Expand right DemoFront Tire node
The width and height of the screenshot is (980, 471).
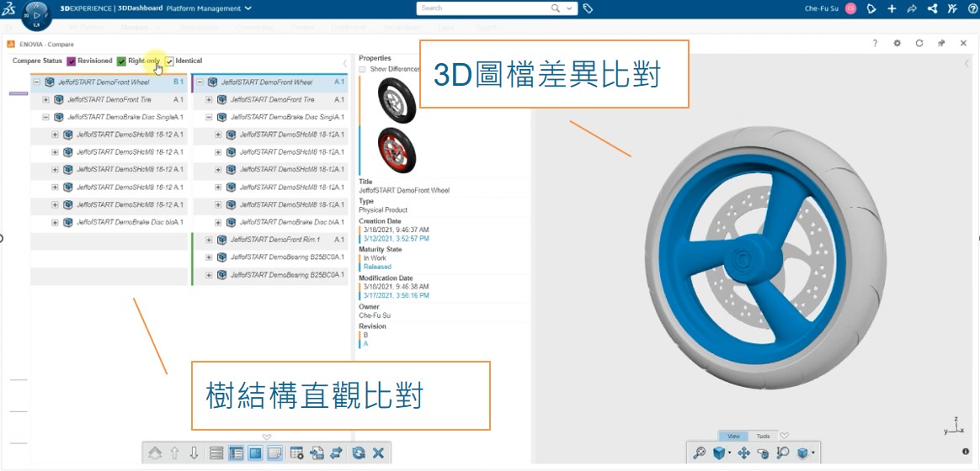[x=209, y=99]
